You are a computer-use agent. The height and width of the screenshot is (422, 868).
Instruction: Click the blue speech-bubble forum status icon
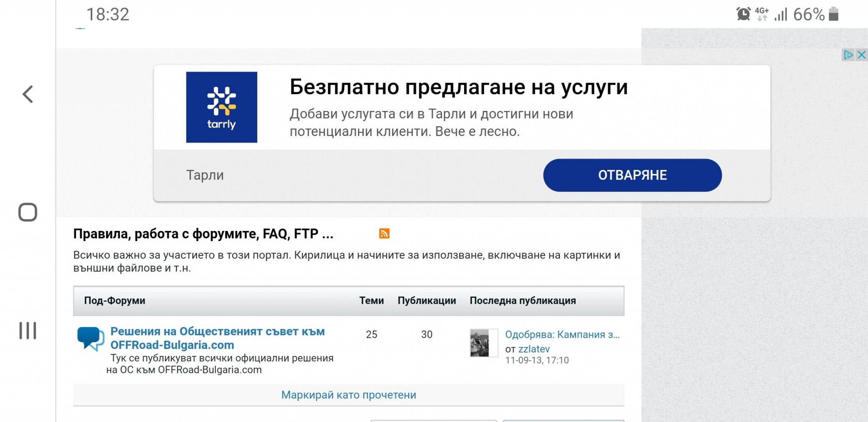coord(91,339)
